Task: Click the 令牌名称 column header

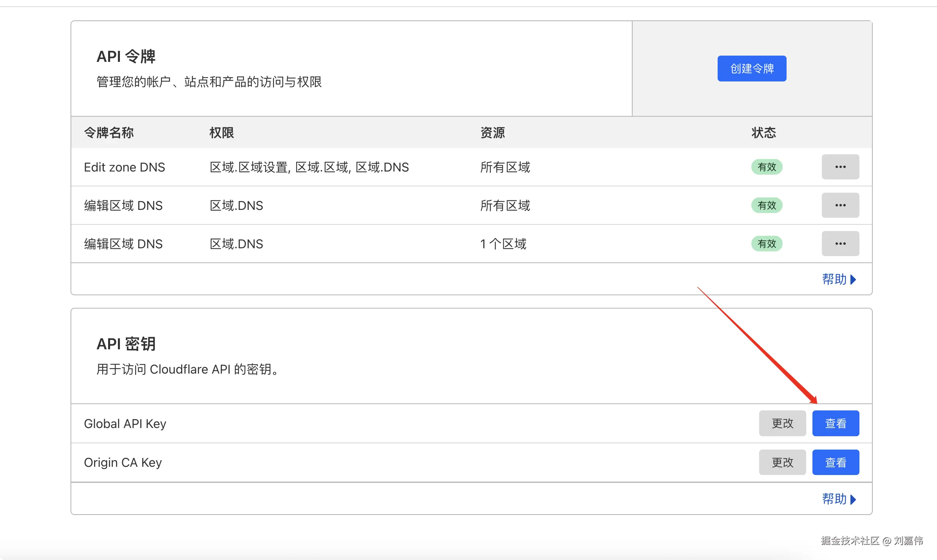Action: coord(109,133)
